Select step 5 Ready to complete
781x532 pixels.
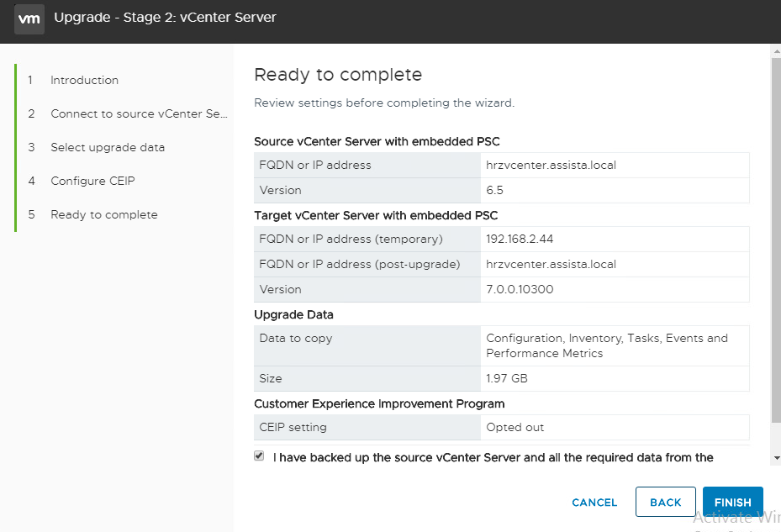pyautogui.click(x=104, y=214)
